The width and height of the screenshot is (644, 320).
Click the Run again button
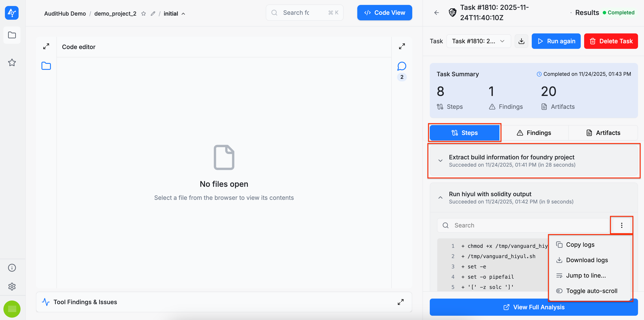pyautogui.click(x=556, y=41)
